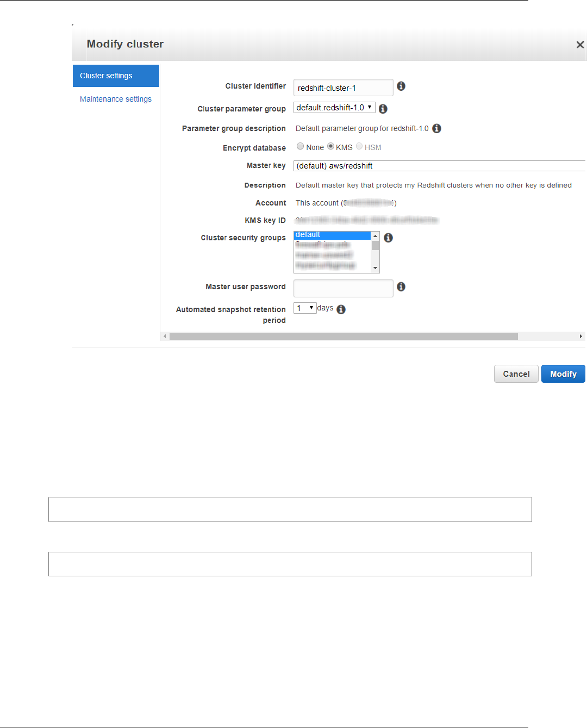Close the Modify cluster dialog
This screenshot has width=587, height=728.
(x=580, y=45)
